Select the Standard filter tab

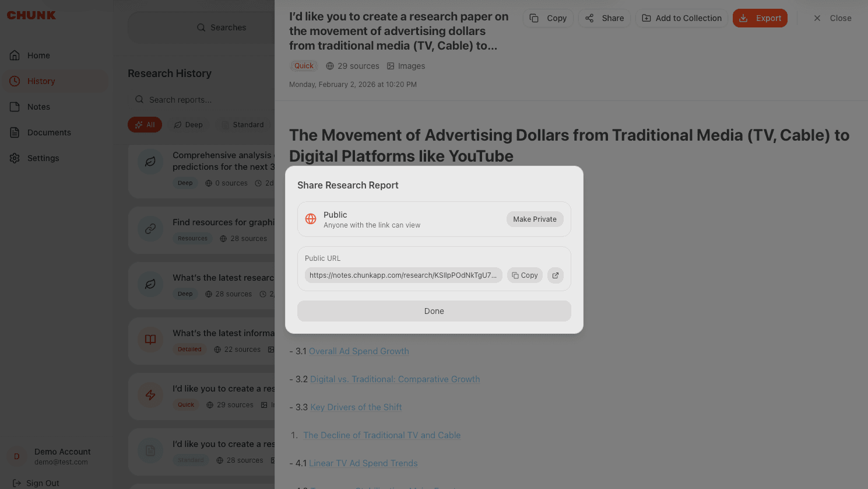pos(243,125)
